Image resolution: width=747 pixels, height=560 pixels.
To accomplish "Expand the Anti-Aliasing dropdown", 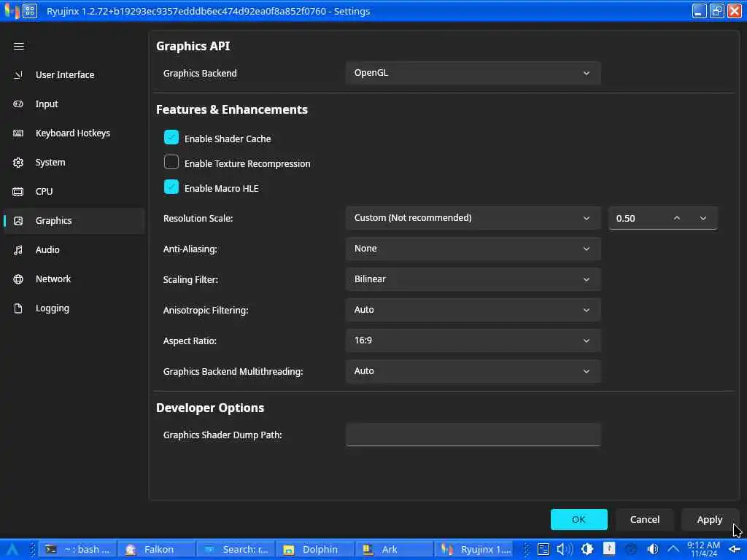I will pyautogui.click(x=473, y=249).
